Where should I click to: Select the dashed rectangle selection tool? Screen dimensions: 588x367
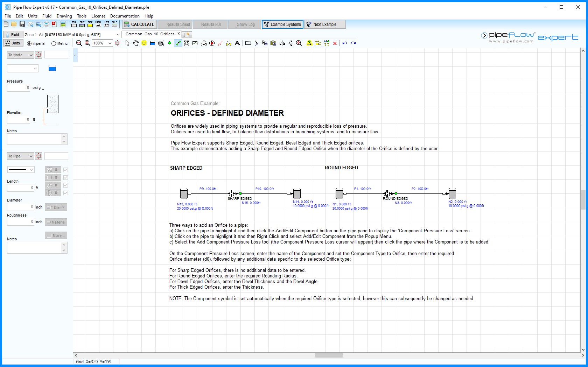[248, 43]
